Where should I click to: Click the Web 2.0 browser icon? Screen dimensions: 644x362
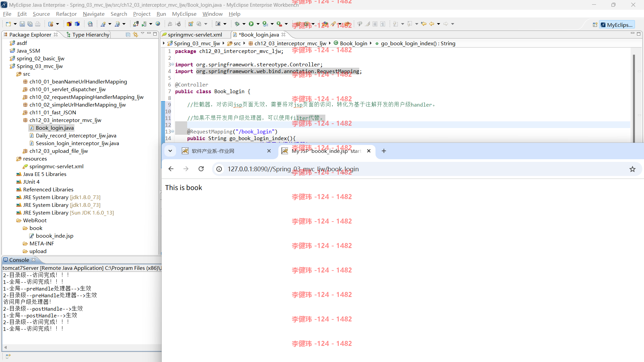[x=90, y=24]
